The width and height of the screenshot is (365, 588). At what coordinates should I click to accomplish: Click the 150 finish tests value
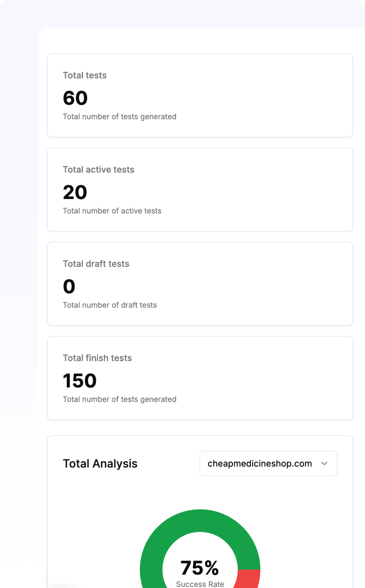[80, 381]
